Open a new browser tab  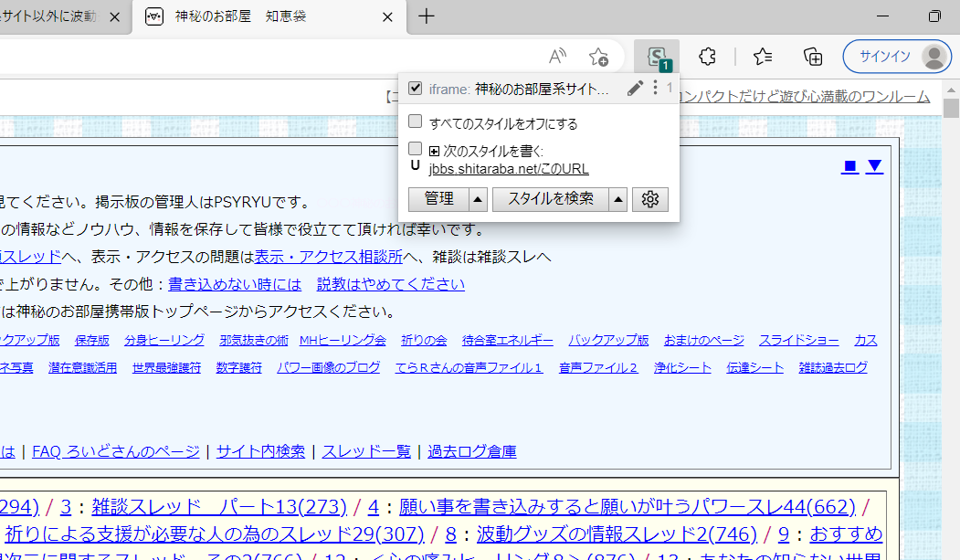(x=426, y=16)
